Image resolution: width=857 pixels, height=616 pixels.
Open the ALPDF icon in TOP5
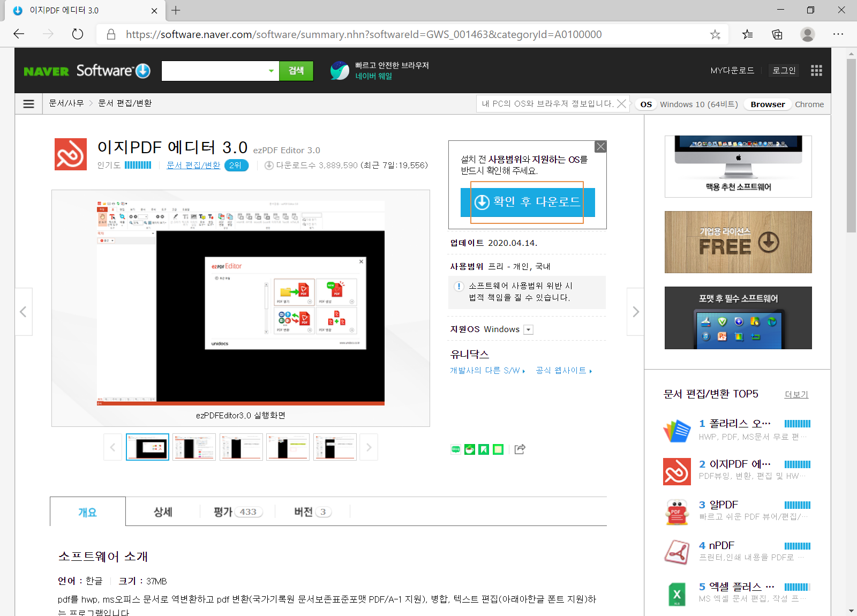coord(677,512)
